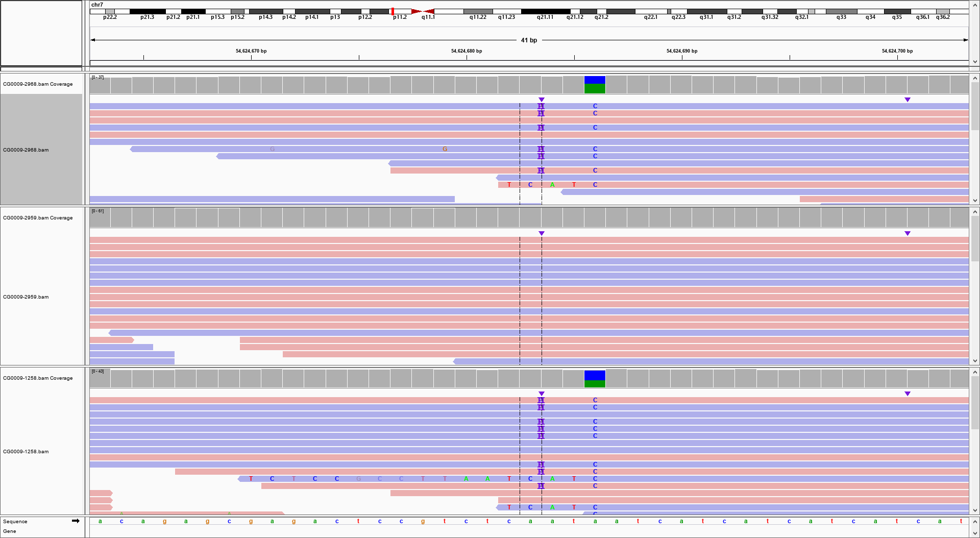Click the 41 bp range indicator
Screen dimensions: 980x538
pos(528,40)
